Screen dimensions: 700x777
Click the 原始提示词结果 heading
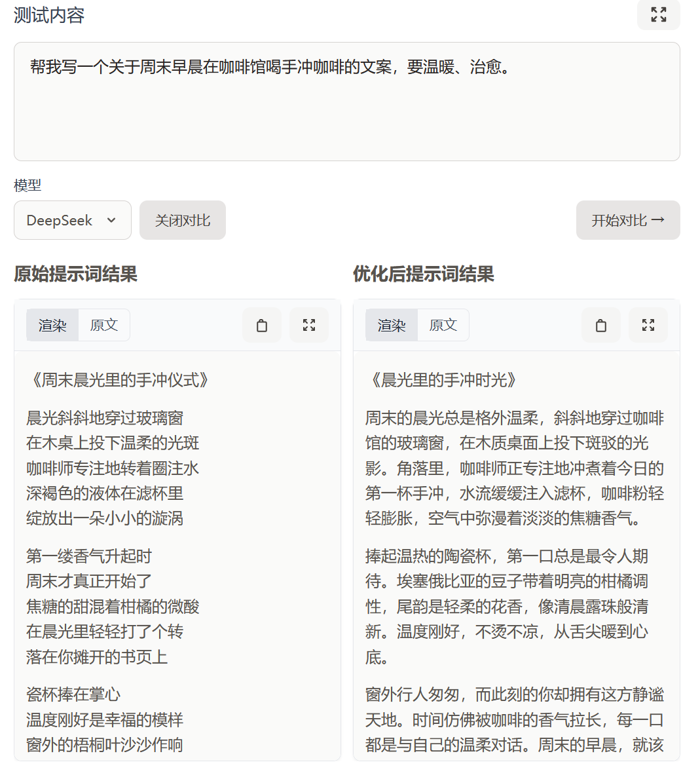coord(74,275)
